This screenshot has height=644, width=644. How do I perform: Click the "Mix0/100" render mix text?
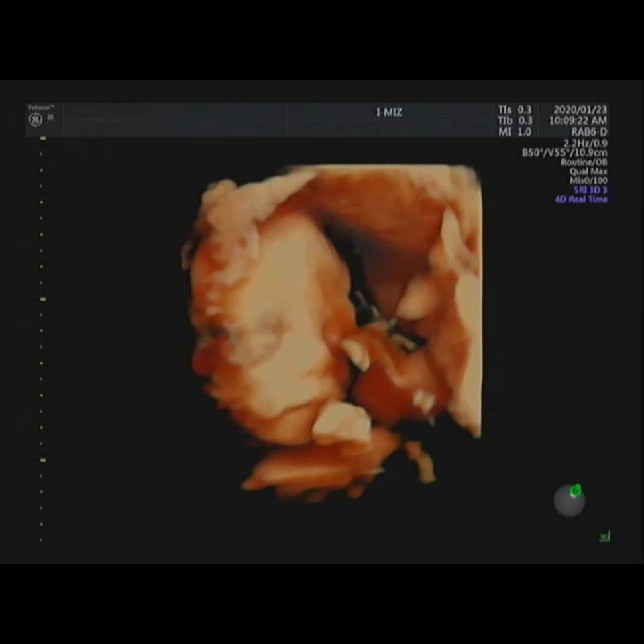(588, 180)
